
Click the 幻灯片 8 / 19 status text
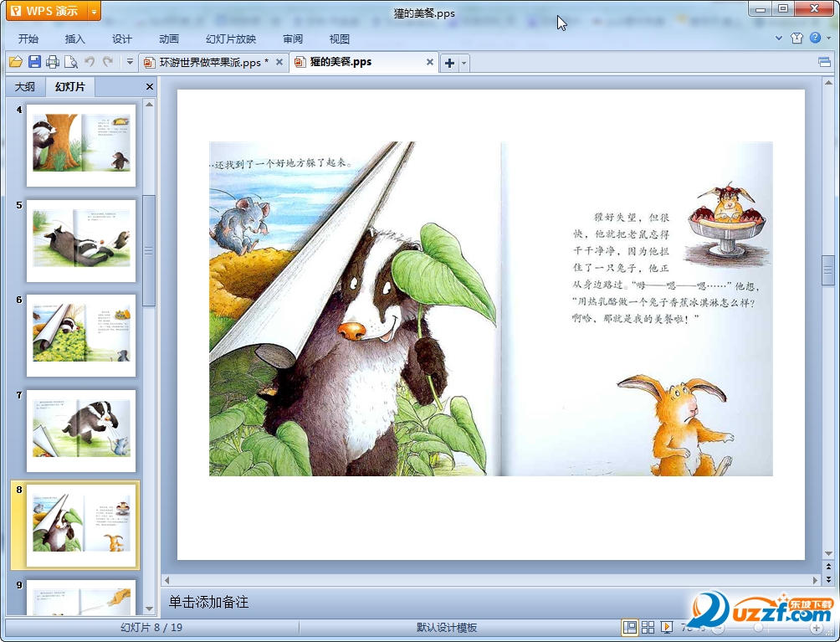(151, 627)
